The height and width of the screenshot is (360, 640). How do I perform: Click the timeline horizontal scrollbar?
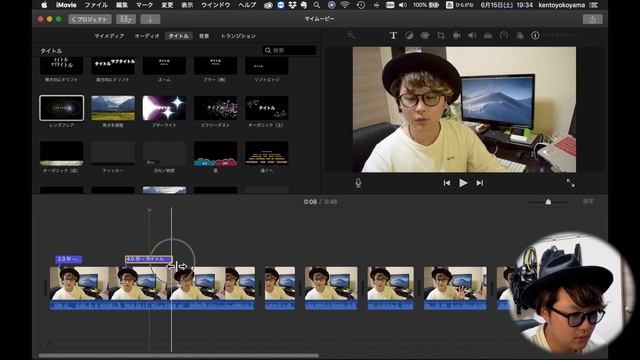pyautogui.click(x=178, y=356)
